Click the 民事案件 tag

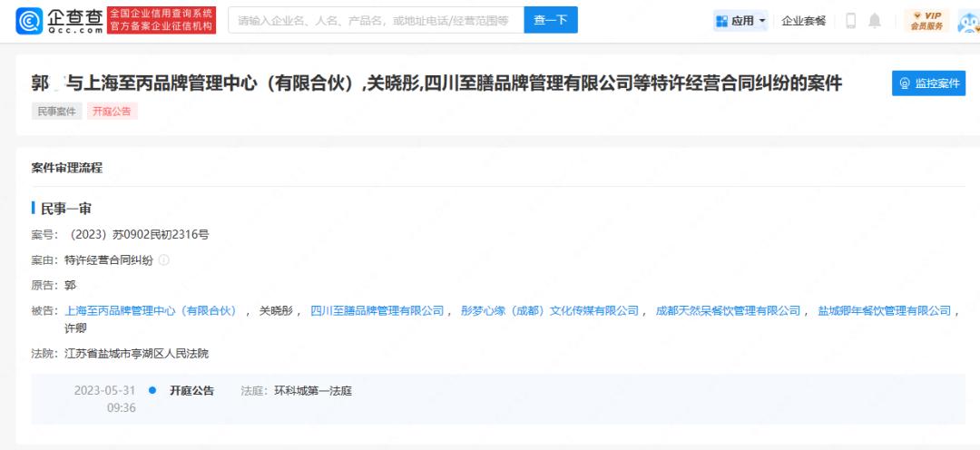click(57, 112)
